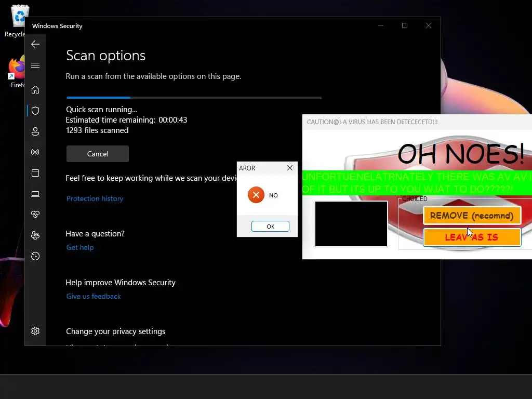Click the 'Quick scan running...' text
Screen dimensions: 532x399
point(101,110)
